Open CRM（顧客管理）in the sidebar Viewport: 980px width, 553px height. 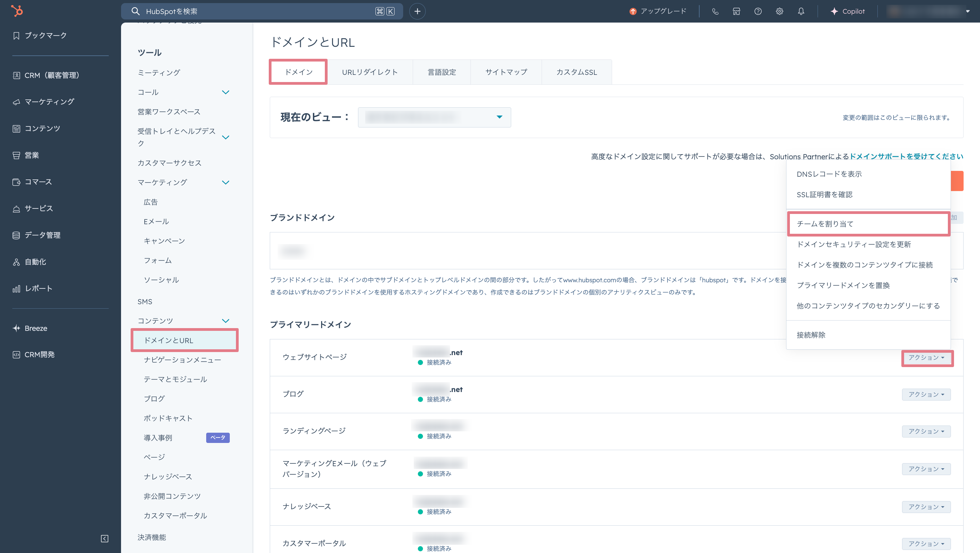[47, 75]
